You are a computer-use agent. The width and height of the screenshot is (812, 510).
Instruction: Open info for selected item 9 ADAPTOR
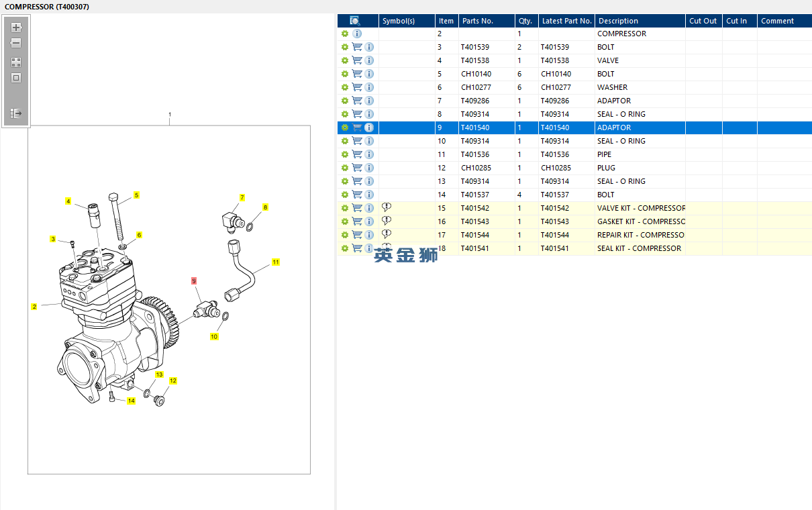pos(369,127)
